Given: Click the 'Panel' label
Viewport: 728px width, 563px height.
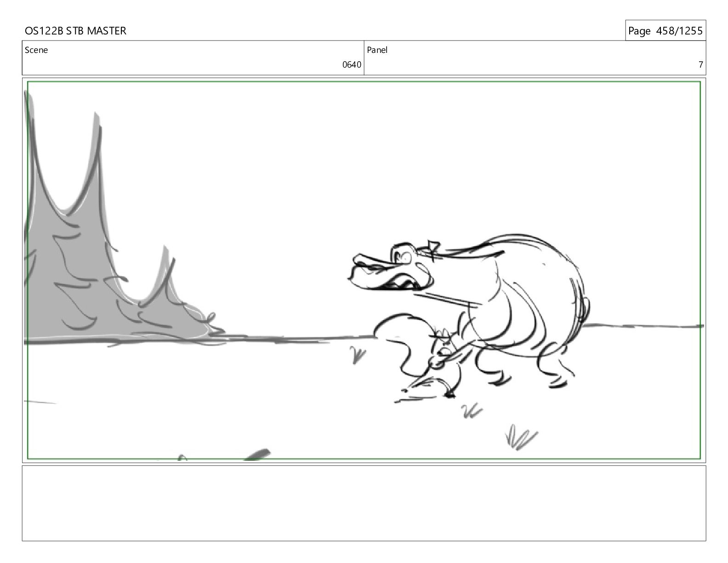Looking at the screenshot, I should coord(377,50).
